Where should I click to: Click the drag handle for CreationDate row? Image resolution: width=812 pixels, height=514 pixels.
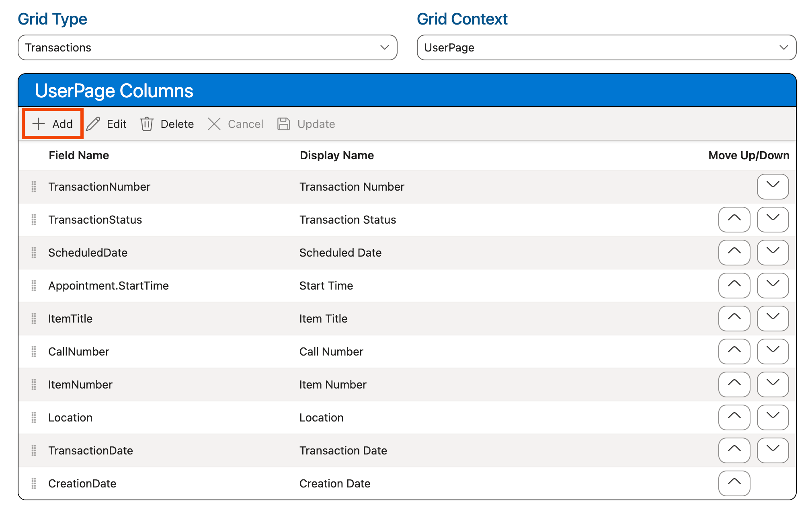[x=34, y=483]
